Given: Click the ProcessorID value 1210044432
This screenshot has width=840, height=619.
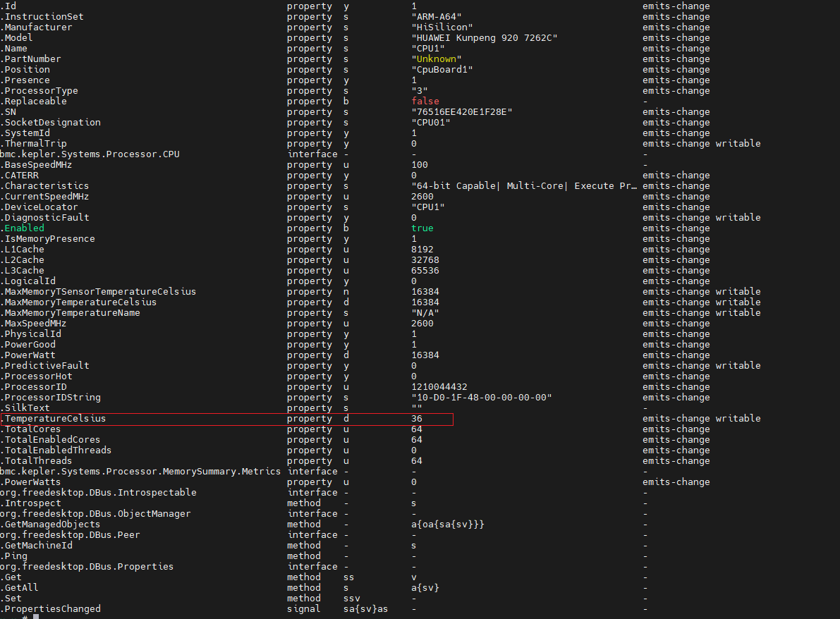Looking at the screenshot, I should tap(439, 387).
